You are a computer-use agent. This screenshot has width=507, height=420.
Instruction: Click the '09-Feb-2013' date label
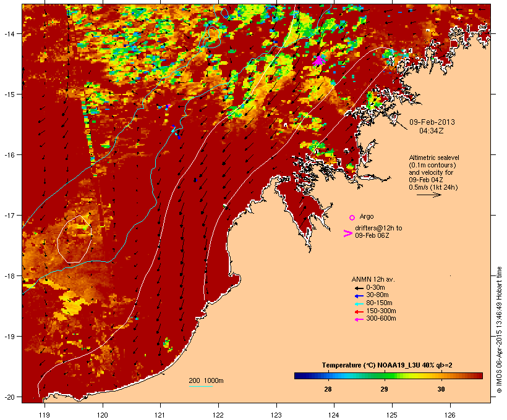pos(432,122)
